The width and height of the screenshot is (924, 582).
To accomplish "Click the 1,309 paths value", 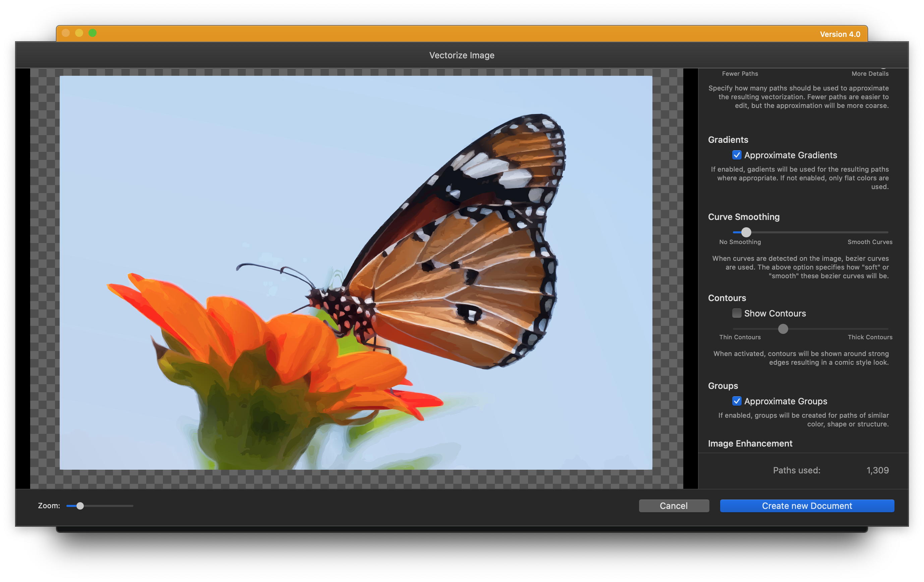I will coord(877,470).
